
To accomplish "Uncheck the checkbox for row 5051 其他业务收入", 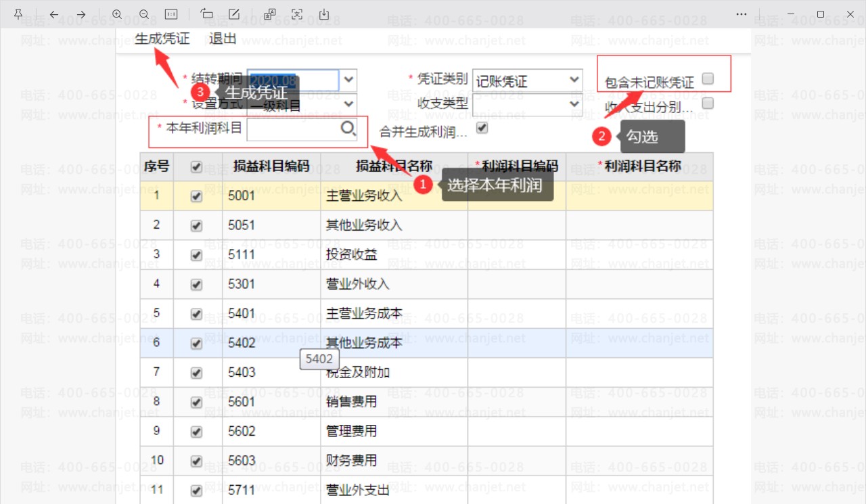I will [x=197, y=226].
